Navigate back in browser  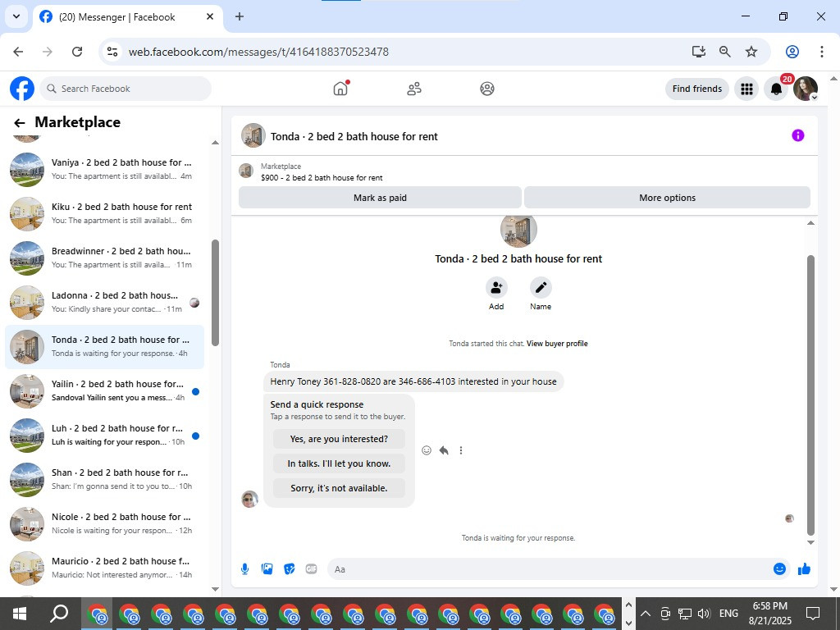[18, 52]
